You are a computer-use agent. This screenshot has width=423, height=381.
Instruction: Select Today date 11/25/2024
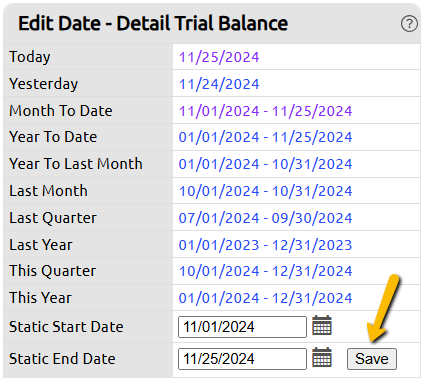tap(219, 57)
